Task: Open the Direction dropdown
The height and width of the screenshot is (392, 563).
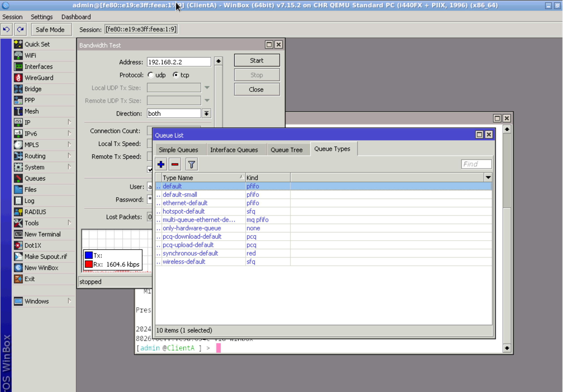Action: (207, 114)
